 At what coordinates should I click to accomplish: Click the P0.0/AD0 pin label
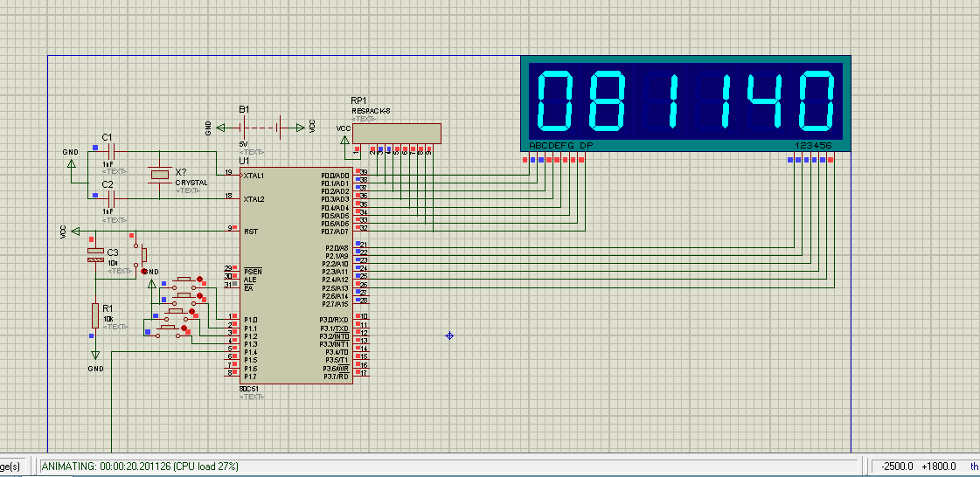pos(335,176)
